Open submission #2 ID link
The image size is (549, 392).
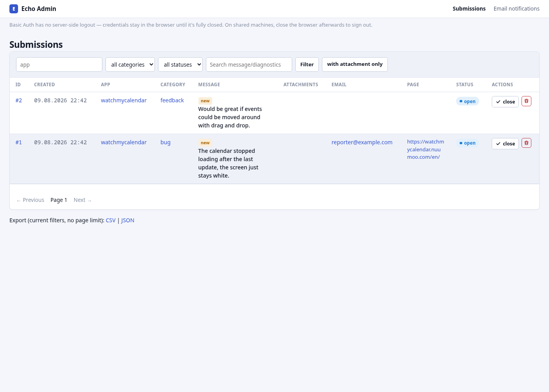click(19, 100)
